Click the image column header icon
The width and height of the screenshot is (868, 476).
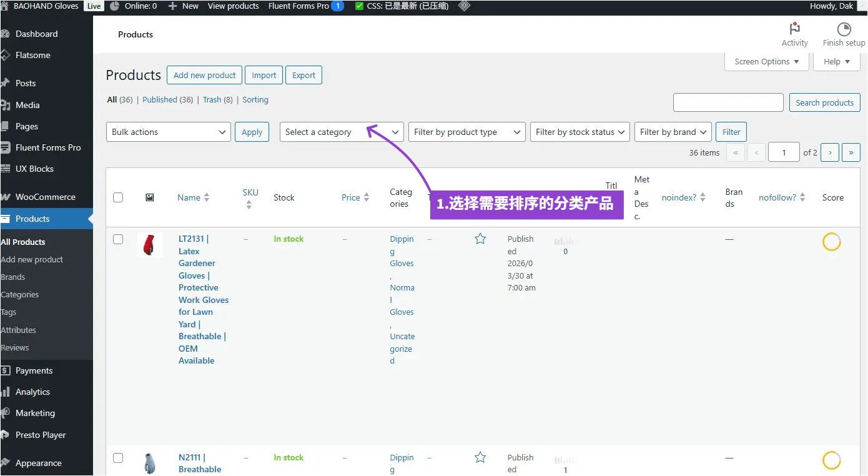point(150,197)
